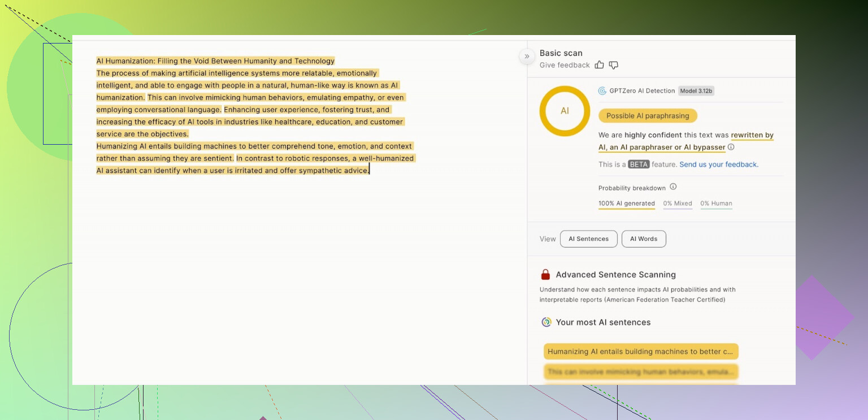Give thumbs up feedback
868x420 pixels.
pyautogui.click(x=600, y=65)
